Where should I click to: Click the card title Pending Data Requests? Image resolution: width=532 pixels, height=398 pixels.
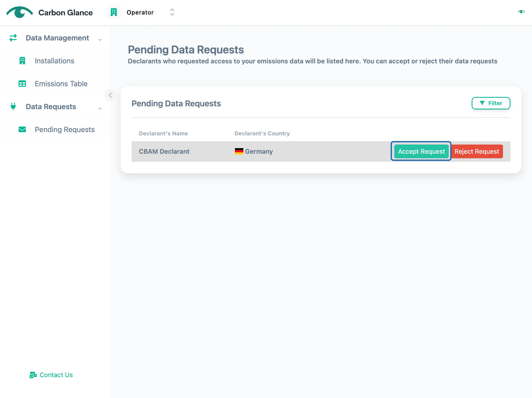coord(176,104)
